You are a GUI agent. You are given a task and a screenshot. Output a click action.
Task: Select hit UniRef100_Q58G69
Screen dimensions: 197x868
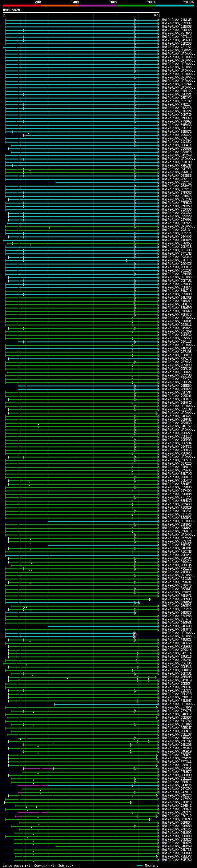tap(177, 149)
